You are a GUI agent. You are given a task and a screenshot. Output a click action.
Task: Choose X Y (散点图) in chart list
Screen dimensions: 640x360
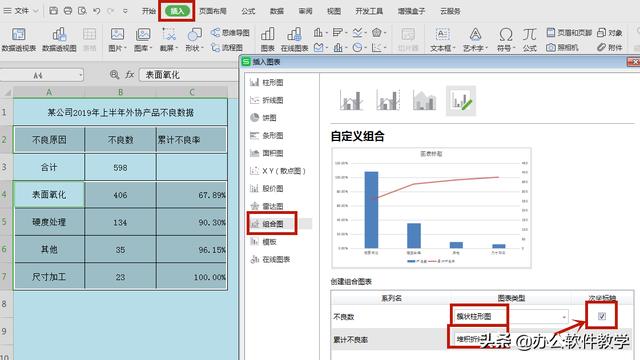tap(278, 171)
